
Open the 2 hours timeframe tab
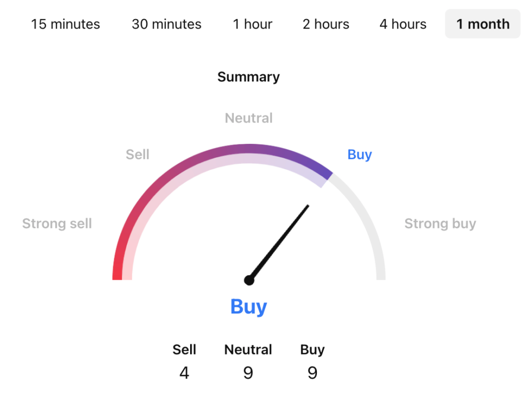pyautogui.click(x=326, y=24)
